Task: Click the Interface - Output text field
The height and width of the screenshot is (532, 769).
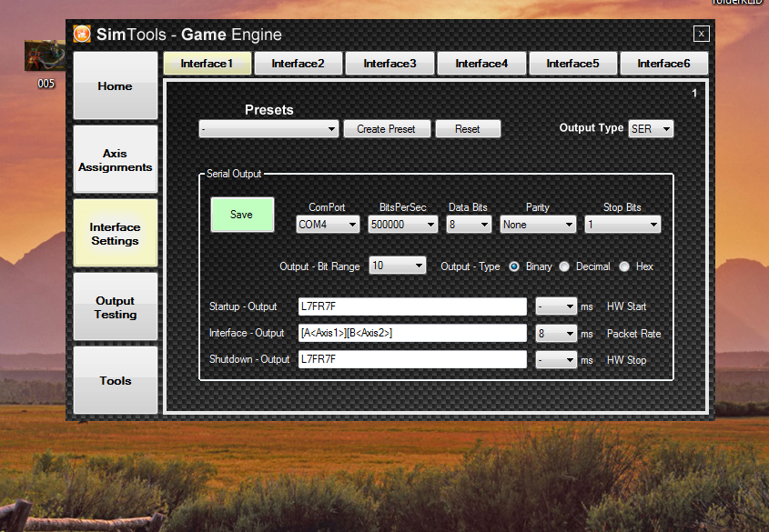Action: click(412, 333)
